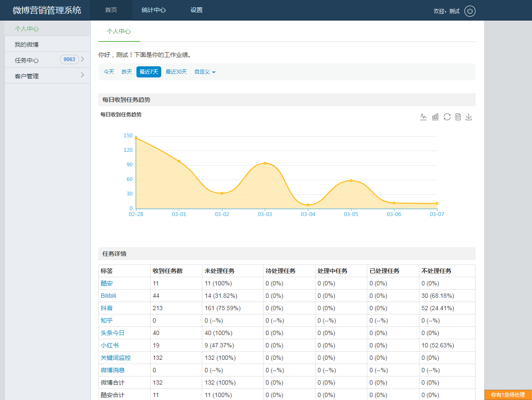The image size is (532, 400).
Task: Select the 最近30天 filter
Action: coord(176,72)
